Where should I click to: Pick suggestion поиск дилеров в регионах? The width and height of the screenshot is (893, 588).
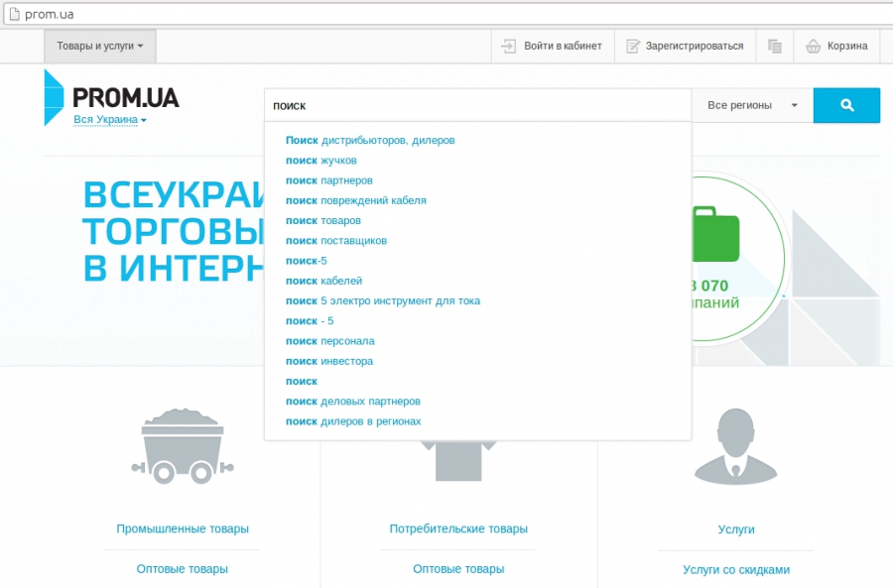pyautogui.click(x=353, y=421)
